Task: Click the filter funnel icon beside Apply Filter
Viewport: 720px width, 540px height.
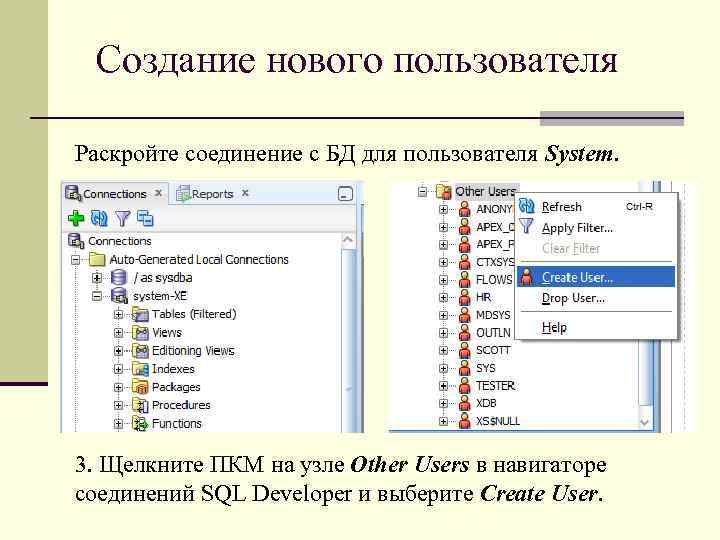Action: (x=527, y=227)
